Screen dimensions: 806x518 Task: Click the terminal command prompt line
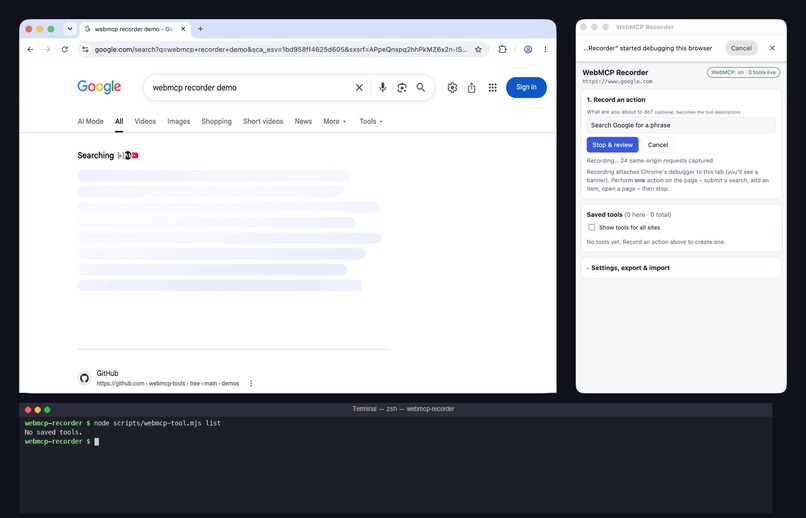click(x=62, y=441)
